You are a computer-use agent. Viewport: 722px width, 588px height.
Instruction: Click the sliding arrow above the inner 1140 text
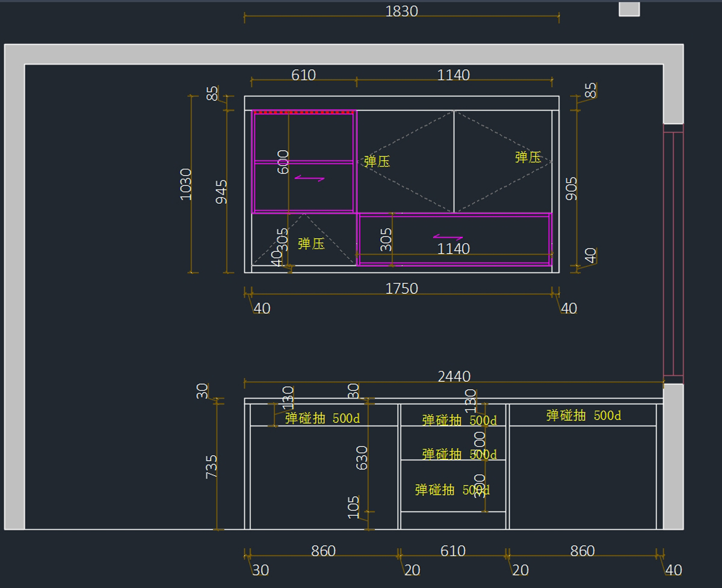click(448, 237)
